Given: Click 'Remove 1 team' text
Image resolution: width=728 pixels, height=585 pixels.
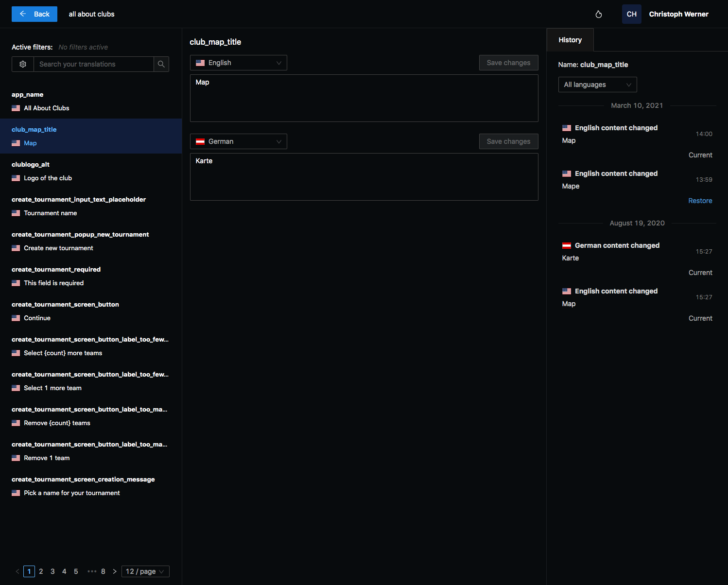Looking at the screenshot, I should pos(47,458).
